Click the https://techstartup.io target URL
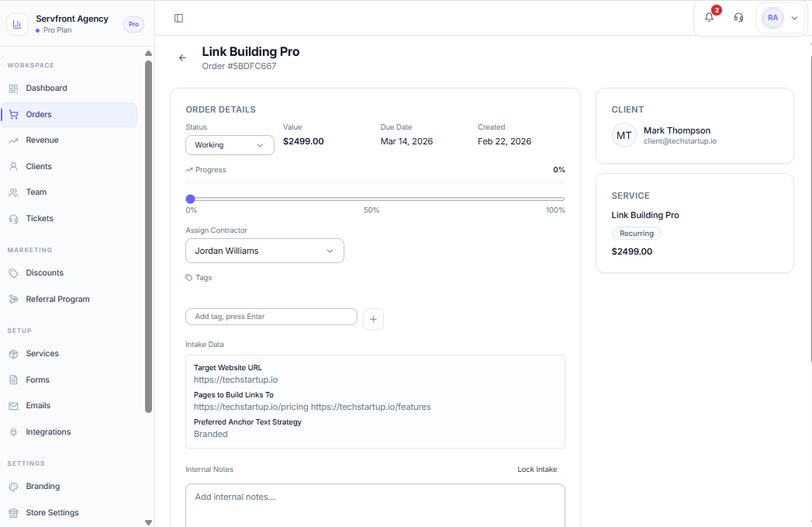 tap(236, 380)
